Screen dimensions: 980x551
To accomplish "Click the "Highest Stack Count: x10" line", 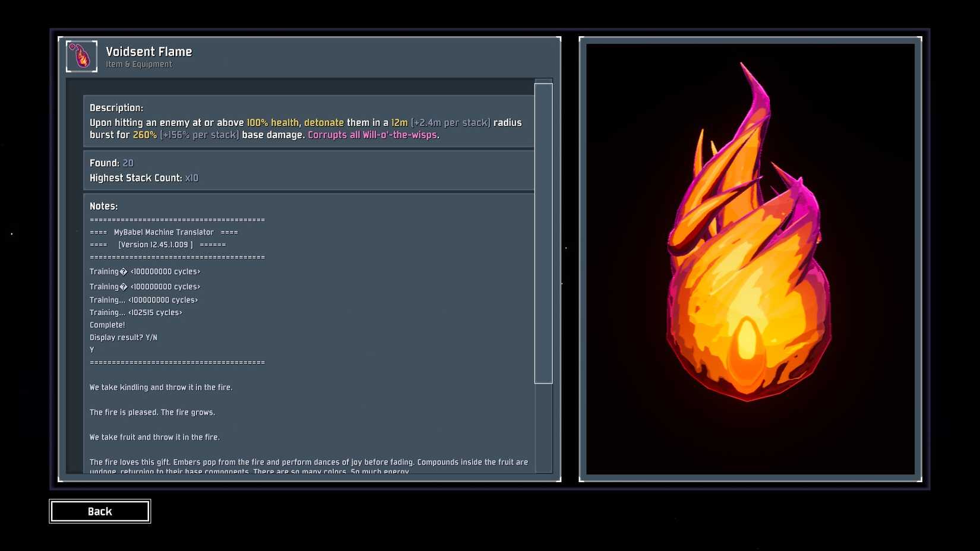I will pos(144,178).
